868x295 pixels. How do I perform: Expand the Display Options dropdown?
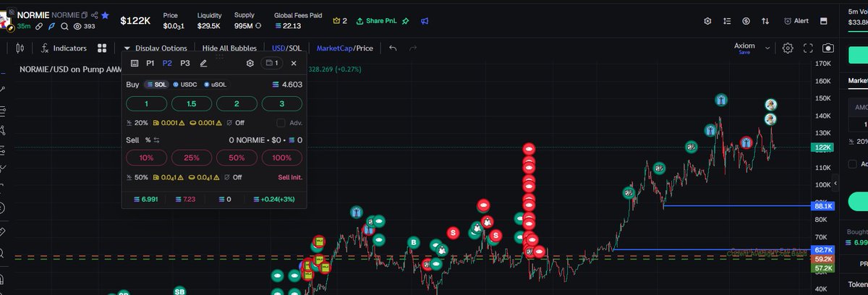coord(155,48)
